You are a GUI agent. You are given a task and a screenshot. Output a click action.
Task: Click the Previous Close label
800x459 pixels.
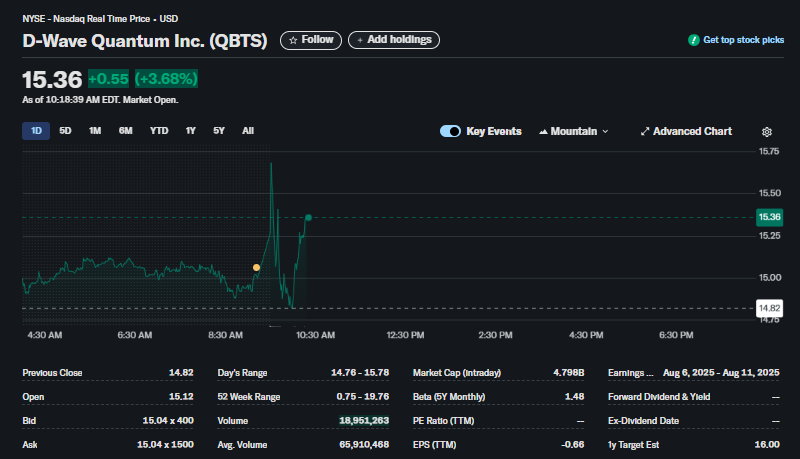(x=52, y=373)
